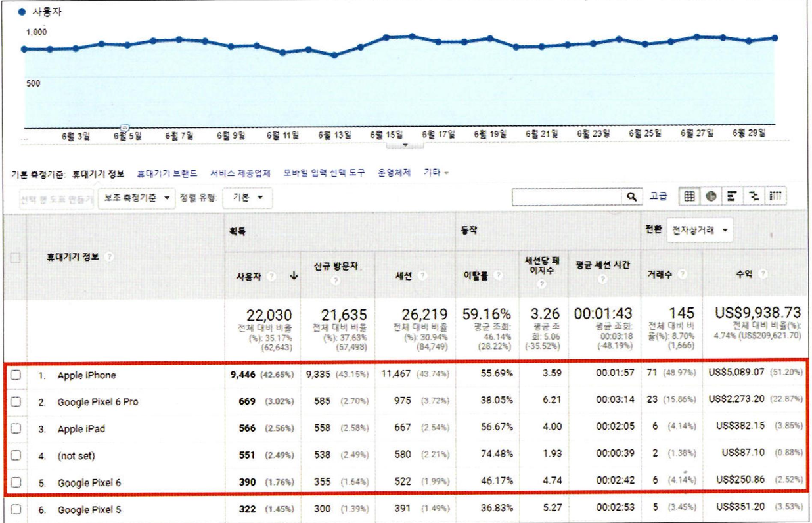Screen dimensions: 812x523
Task: Check the Google Pixel 5 row checkbox
Action: click(x=16, y=509)
